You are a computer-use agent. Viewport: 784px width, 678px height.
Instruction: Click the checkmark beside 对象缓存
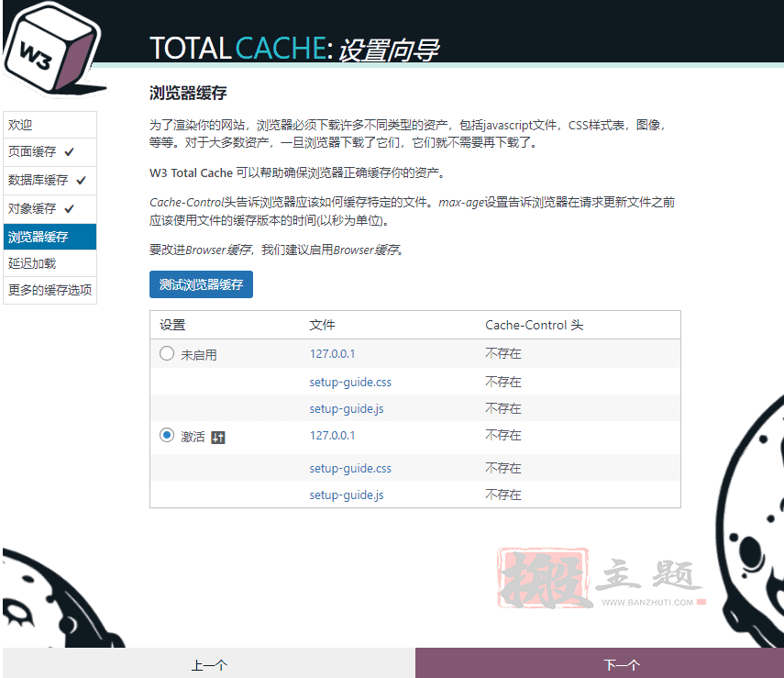[x=70, y=208]
